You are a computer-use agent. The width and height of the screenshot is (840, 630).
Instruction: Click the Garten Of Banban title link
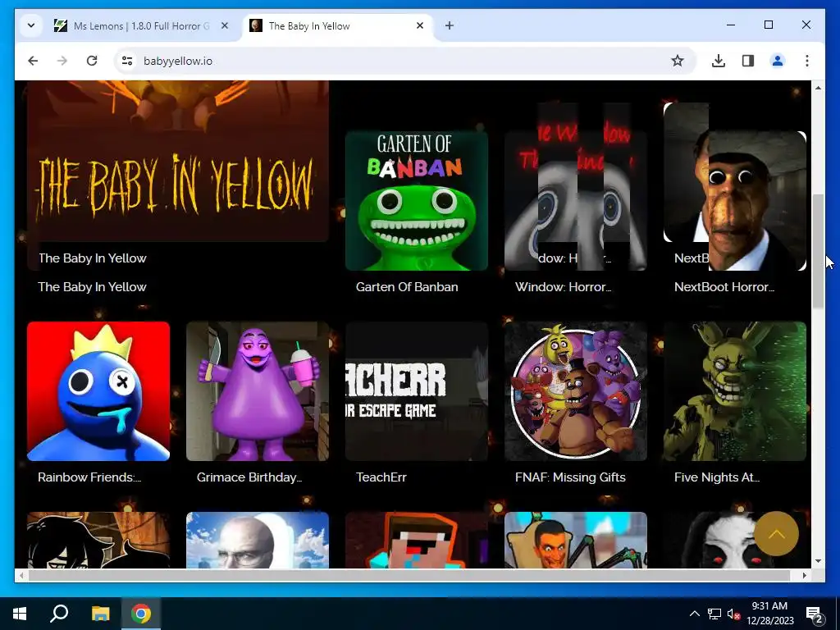(x=407, y=287)
